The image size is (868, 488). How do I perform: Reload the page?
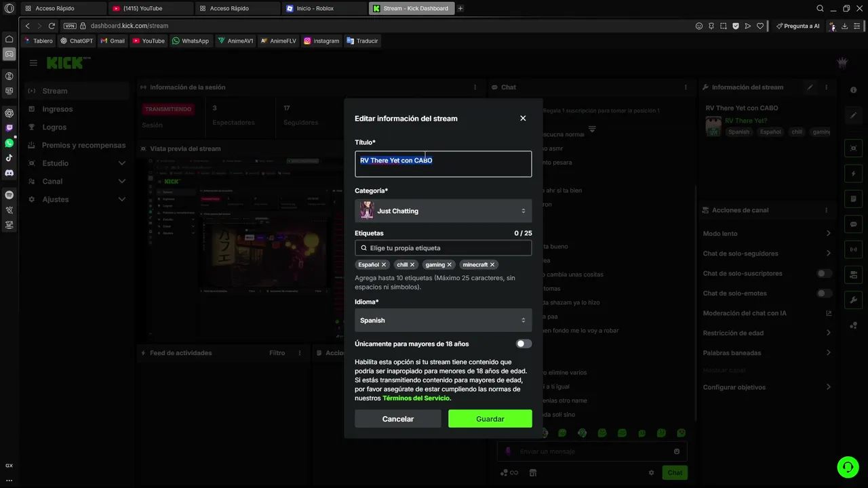[52, 26]
